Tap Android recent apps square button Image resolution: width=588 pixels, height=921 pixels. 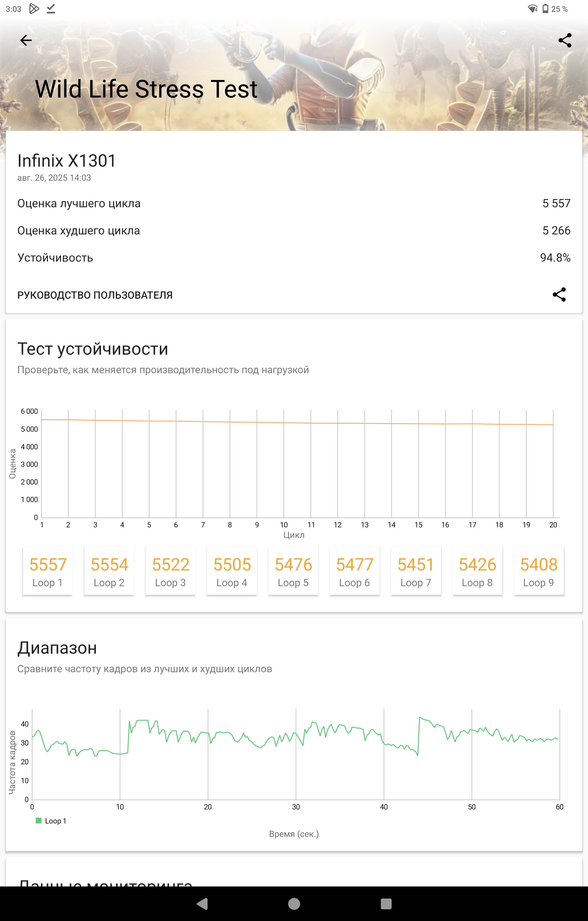[386, 904]
